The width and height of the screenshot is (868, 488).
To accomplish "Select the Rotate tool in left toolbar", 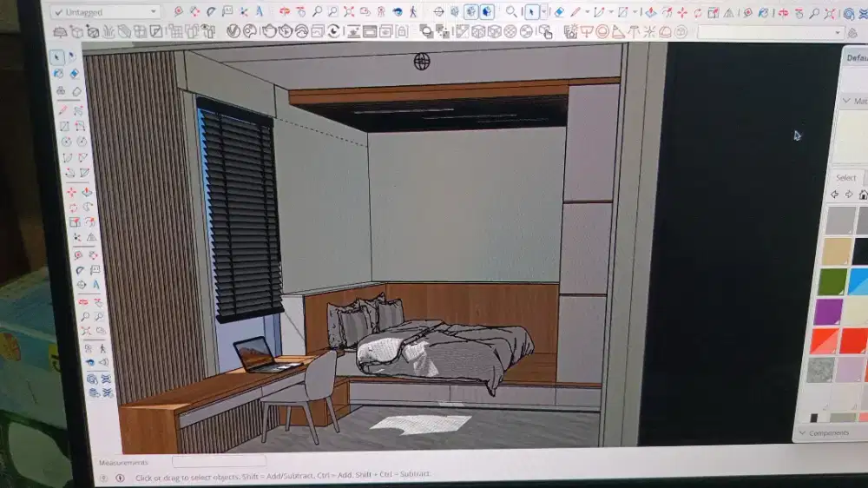I will click(x=71, y=208).
